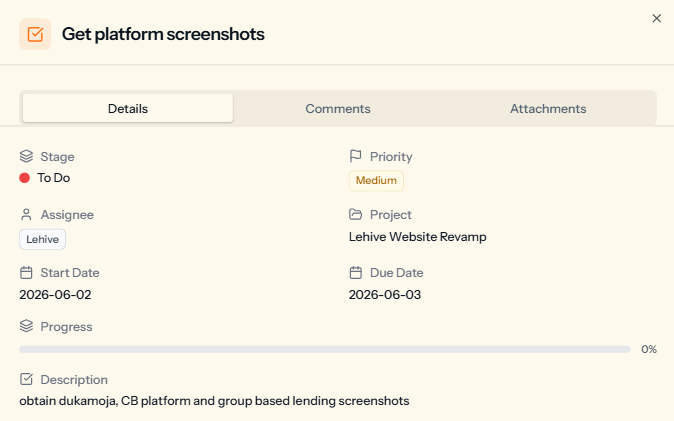Click the Assignee person icon
The width and height of the screenshot is (674, 421).
(26, 214)
